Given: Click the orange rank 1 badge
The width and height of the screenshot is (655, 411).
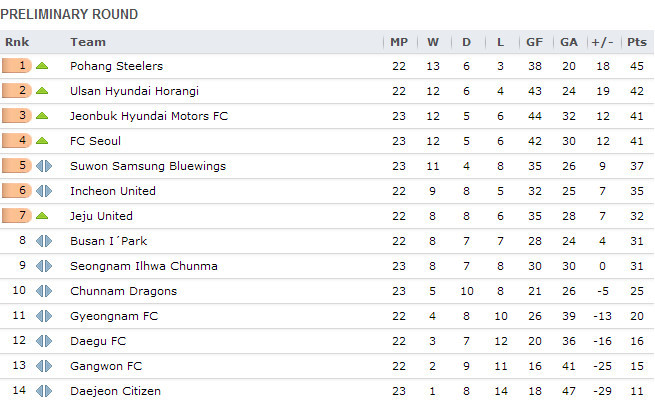Looking at the screenshot, I should 17,66.
